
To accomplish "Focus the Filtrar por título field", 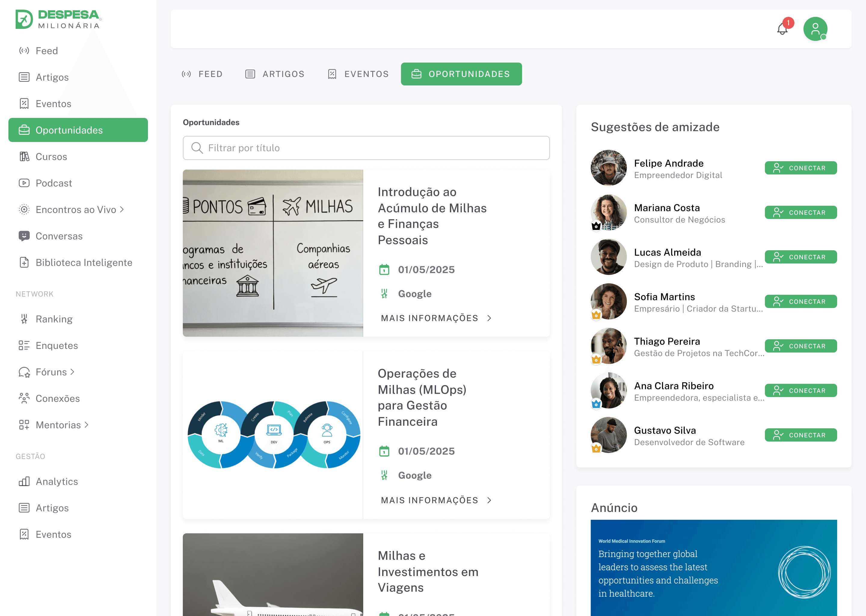I will tap(366, 148).
